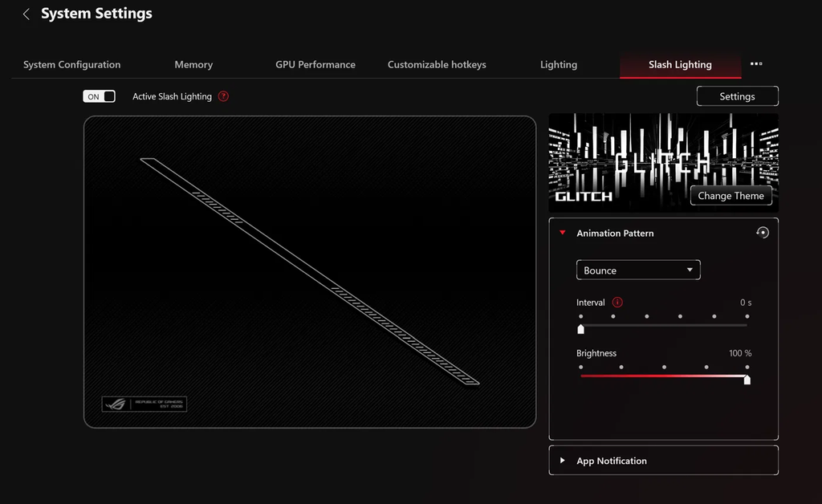
Task: Open the Memory tab
Action: (x=193, y=64)
